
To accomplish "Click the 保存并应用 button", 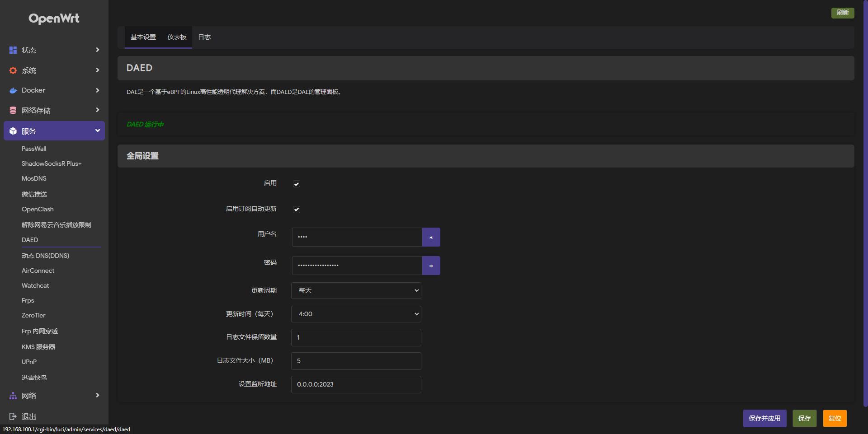I will (765, 418).
